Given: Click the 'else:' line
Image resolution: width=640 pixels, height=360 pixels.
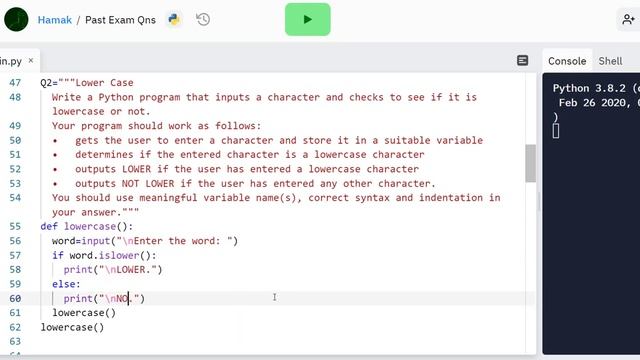Looking at the screenshot, I should tap(66, 284).
